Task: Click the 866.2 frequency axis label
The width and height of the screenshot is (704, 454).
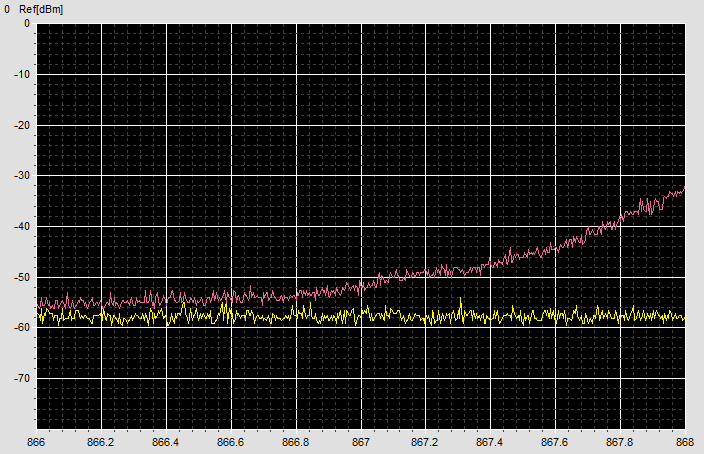Action: pos(101,442)
